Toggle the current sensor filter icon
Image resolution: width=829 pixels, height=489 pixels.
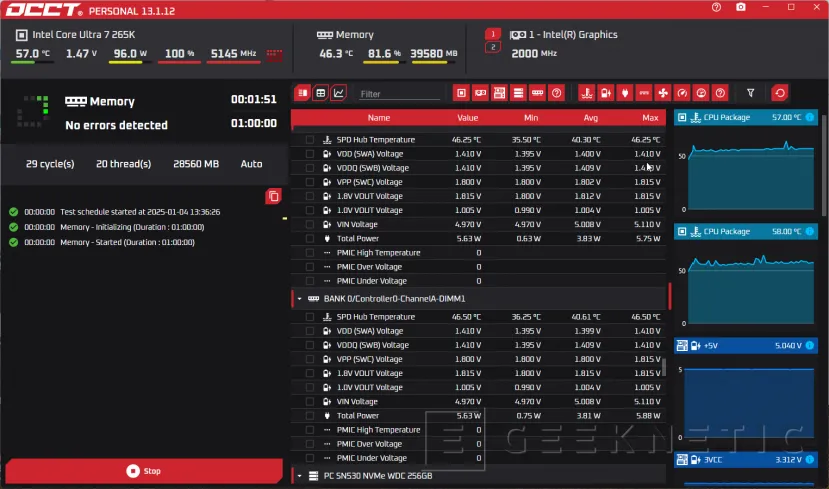click(x=644, y=93)
